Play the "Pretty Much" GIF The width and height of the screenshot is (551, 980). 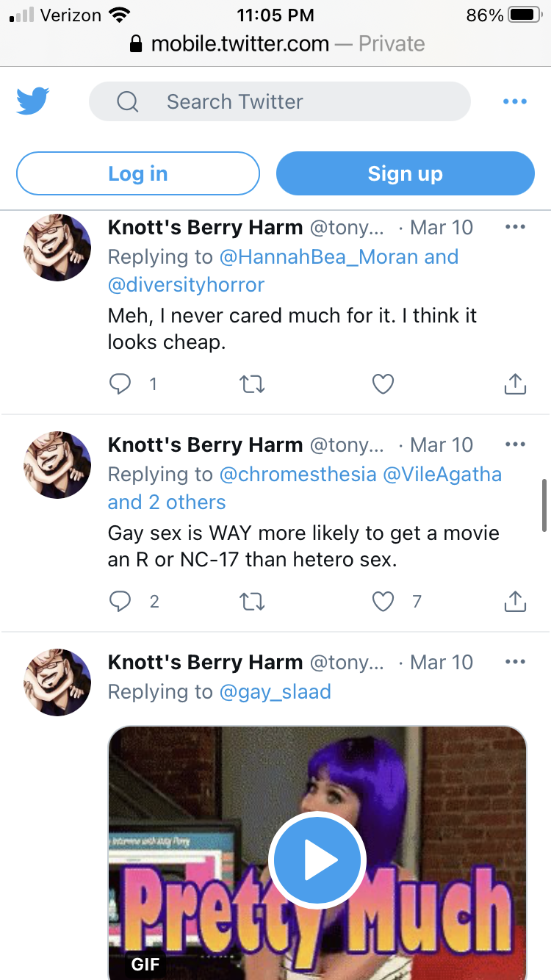click(317, 860)
